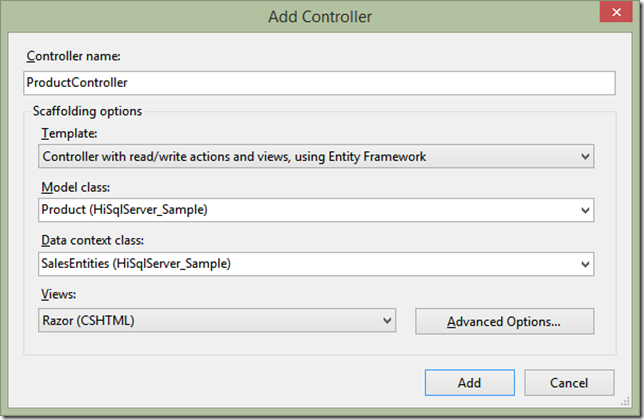Click the Data context class label
This screenshot has height=420, width=644.
(x=92, y=240)
